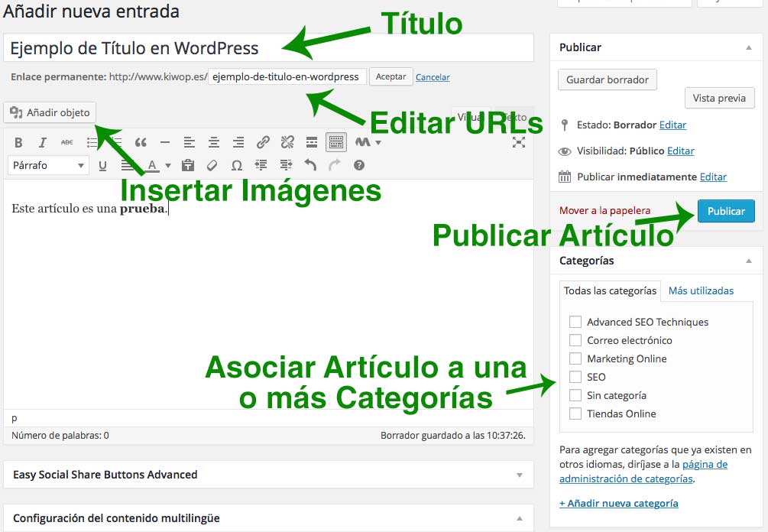Click the post title field
This screenshot has height=532, width=768.
click(268, 48)
